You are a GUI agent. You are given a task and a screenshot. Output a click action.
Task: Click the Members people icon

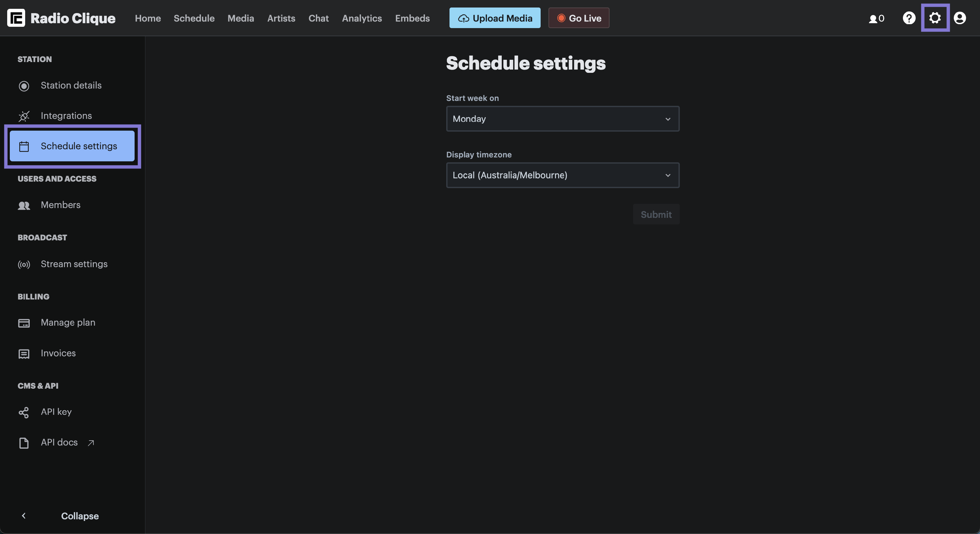[x=24, y=205]
